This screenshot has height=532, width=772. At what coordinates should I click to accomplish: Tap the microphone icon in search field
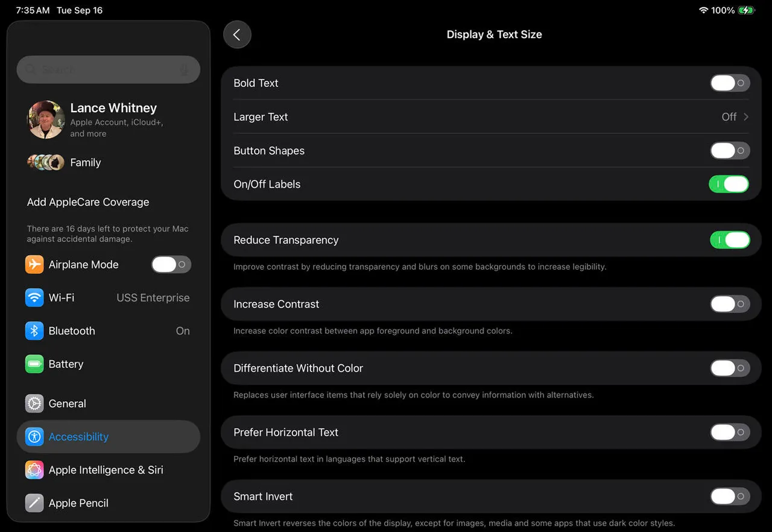point(184,70)
